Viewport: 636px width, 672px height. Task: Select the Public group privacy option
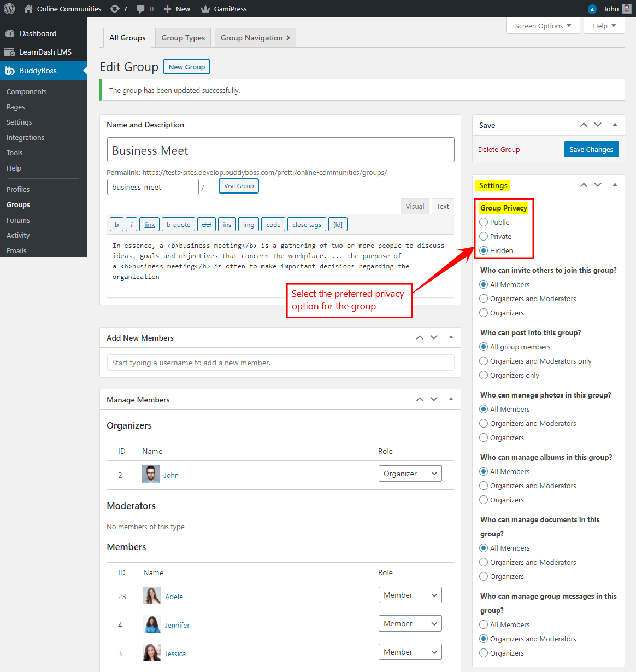click(x=484, y=222)
